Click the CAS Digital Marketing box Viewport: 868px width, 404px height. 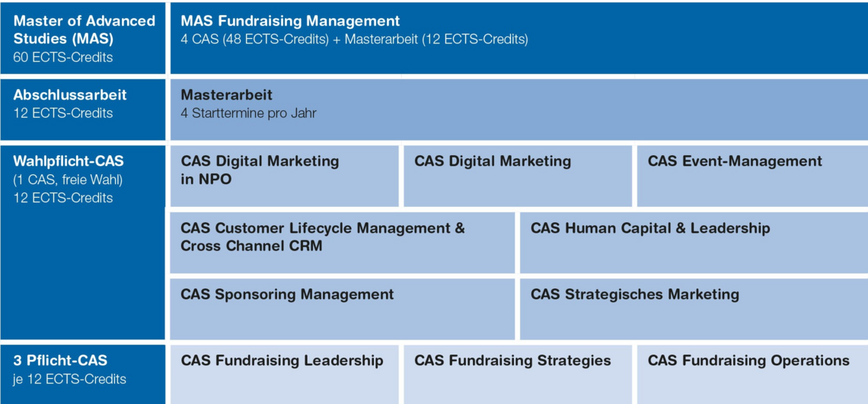click(518, 176)
